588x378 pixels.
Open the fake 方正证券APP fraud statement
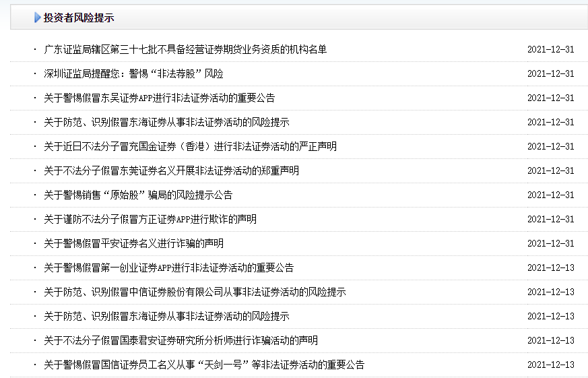(150, 220)
